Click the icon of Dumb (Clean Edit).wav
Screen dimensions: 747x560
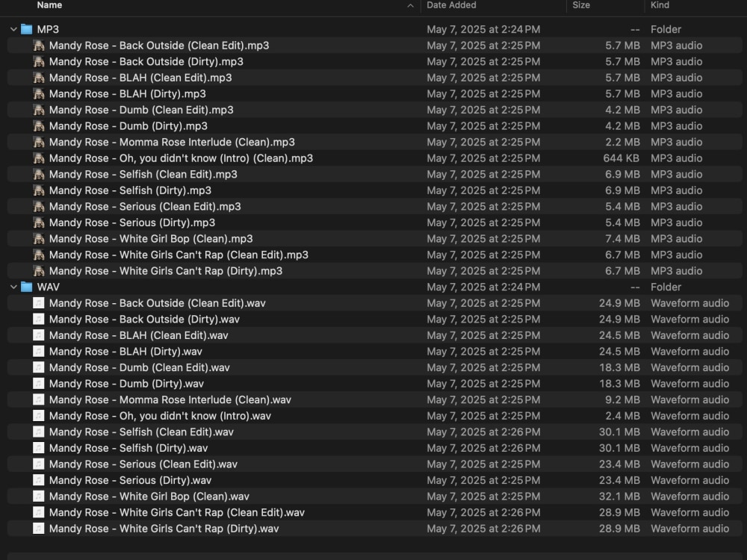point(39,367)
